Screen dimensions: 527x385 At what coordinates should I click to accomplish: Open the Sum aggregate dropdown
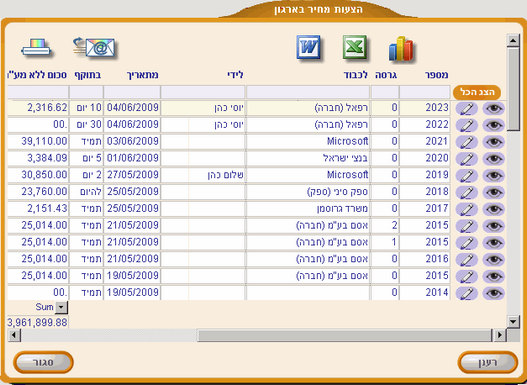click(61, 307)
